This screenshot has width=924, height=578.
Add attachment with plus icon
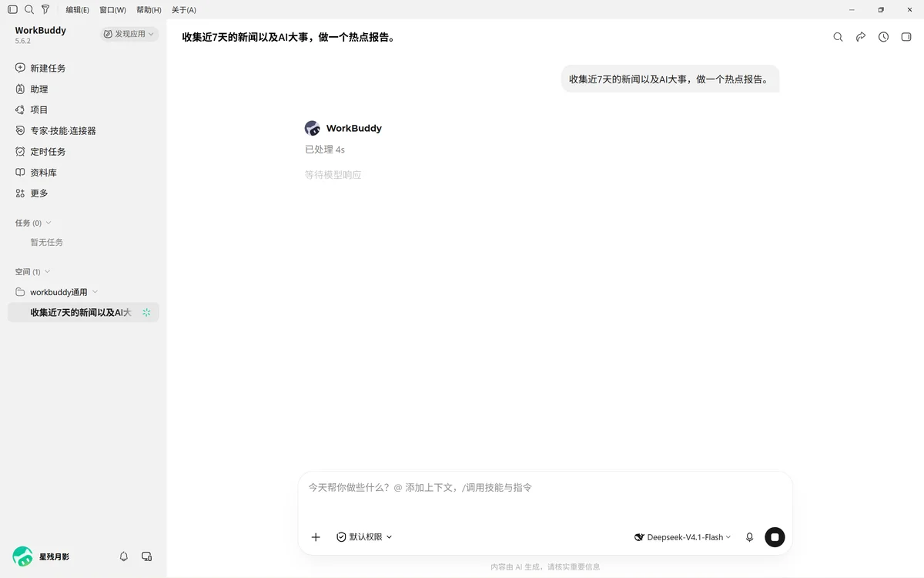(316, 537)
